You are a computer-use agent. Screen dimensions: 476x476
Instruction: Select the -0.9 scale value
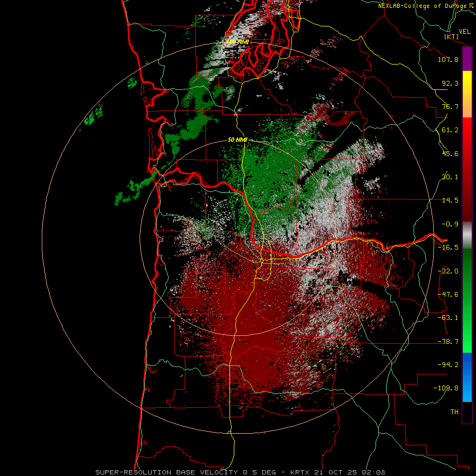(x=450, y=224)
